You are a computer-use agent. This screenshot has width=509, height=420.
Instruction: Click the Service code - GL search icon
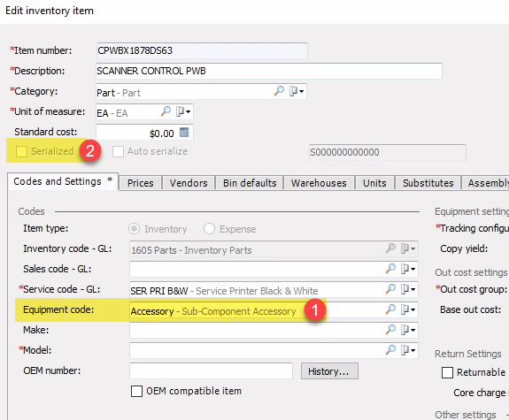coord(390,288)
